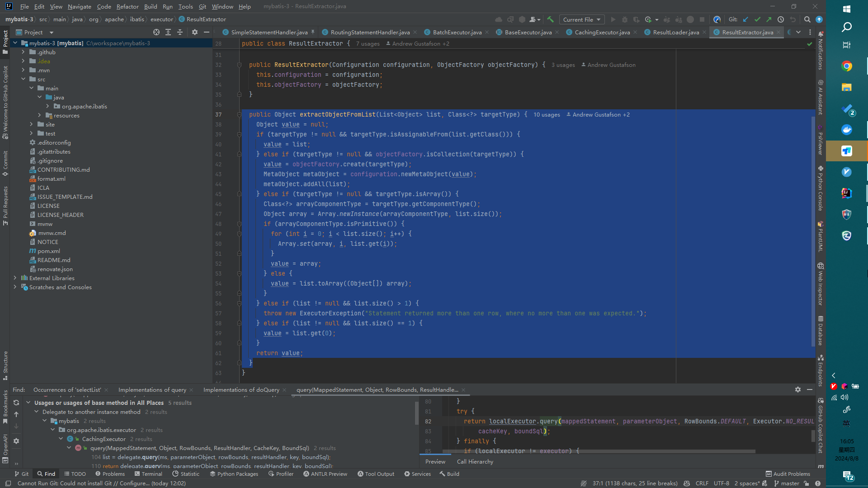868x488 pixels.
Task: Open the Refactor menu
Action: [x=127, y=6]
